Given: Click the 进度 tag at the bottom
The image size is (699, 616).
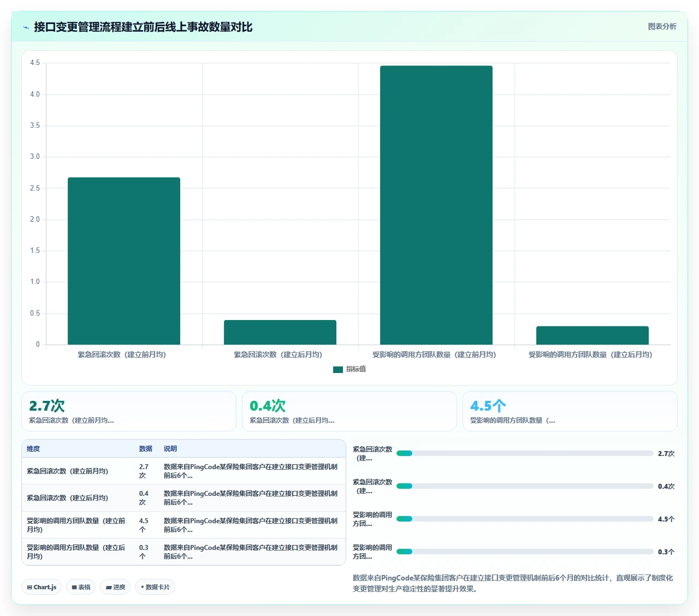Looking at the screenshot, I should (115, 587).
